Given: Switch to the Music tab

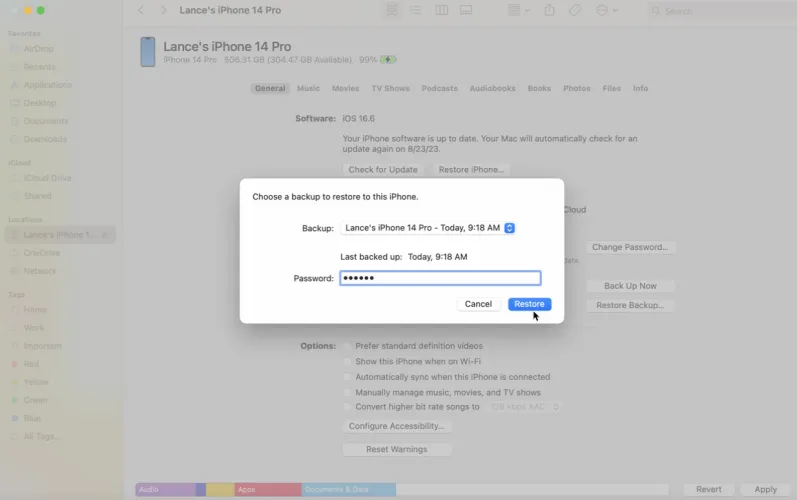Looking at the screenshot, I should (x=308, y=88).
